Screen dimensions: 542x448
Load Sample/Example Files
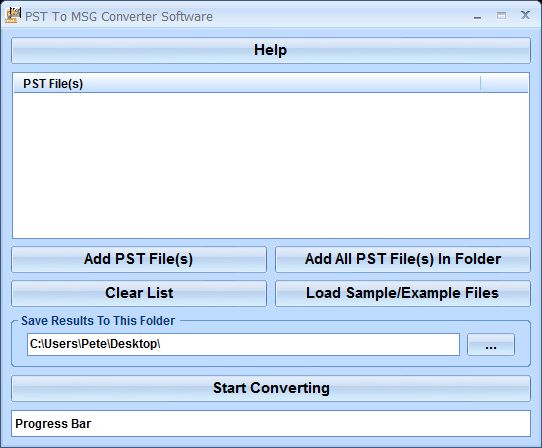tap(403, 293)
